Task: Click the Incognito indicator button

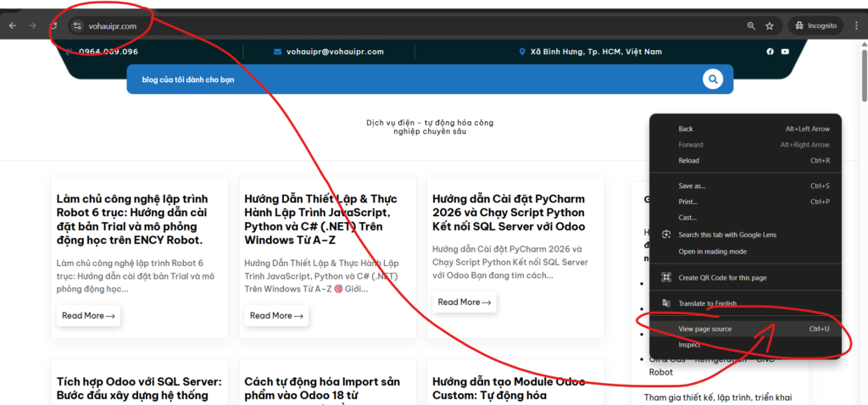Action: [815, 25]
